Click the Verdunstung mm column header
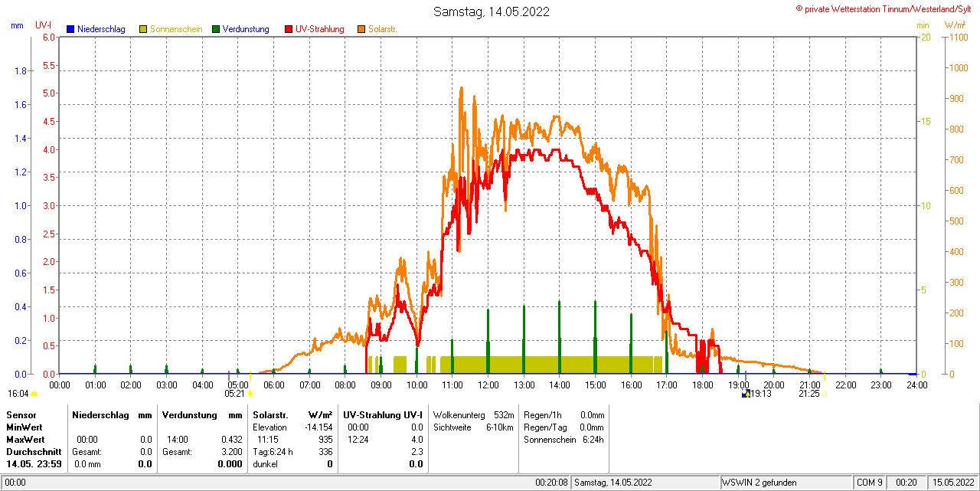The height and width of the screenshot is (491, 980). click(202, 414)
